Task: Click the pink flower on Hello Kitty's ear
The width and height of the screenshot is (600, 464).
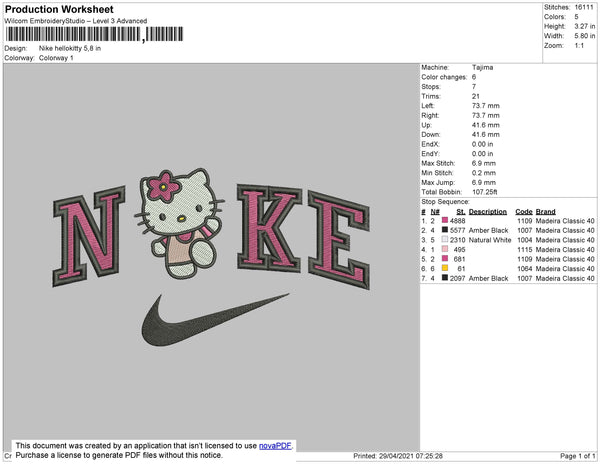Action: click(x=164, y=187)
